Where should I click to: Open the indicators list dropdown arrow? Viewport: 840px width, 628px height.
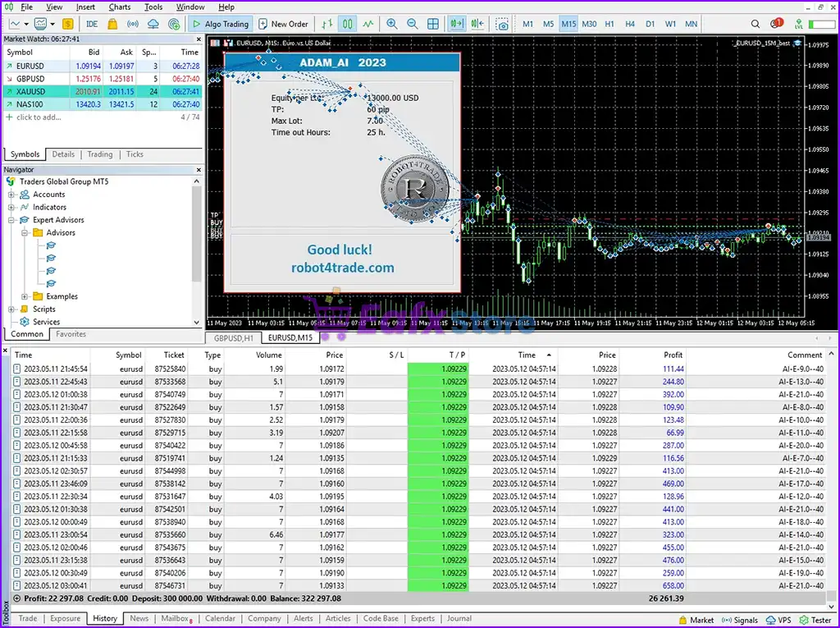(52, 24)
